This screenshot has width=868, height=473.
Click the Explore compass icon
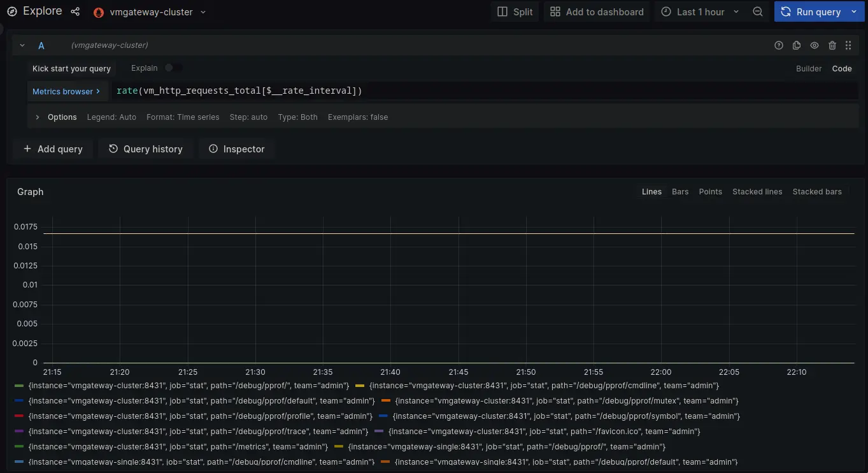[x=11, y=11]
